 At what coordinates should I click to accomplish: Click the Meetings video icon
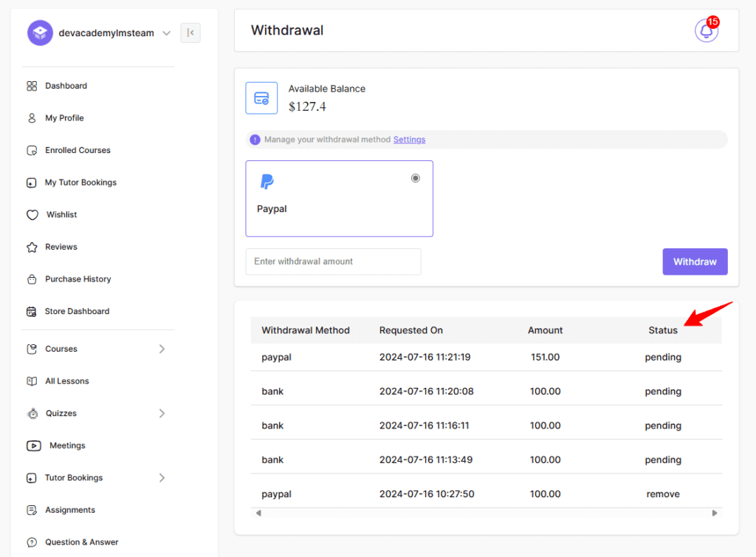[x=33, y=445]
